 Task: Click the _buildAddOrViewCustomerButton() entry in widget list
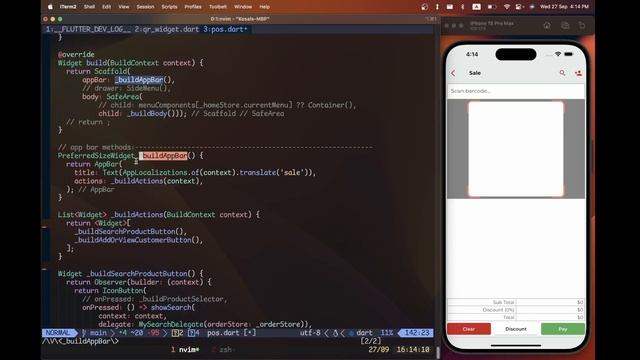click(x=139, y=240)
